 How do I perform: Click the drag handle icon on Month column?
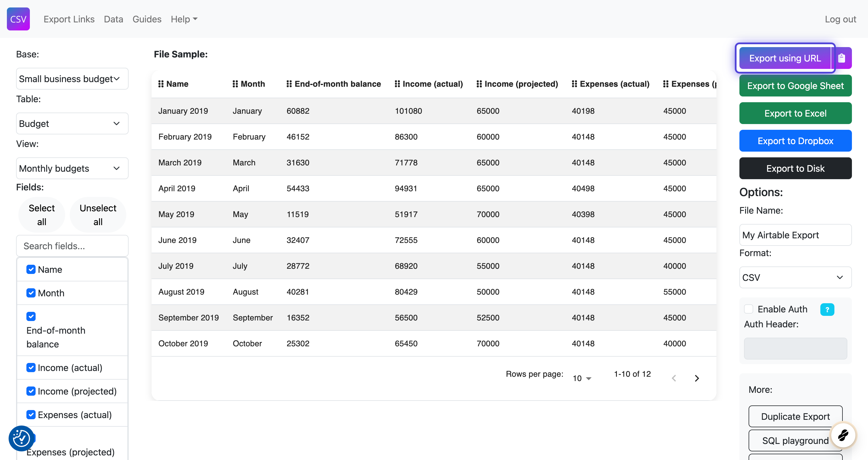[235, 84]
